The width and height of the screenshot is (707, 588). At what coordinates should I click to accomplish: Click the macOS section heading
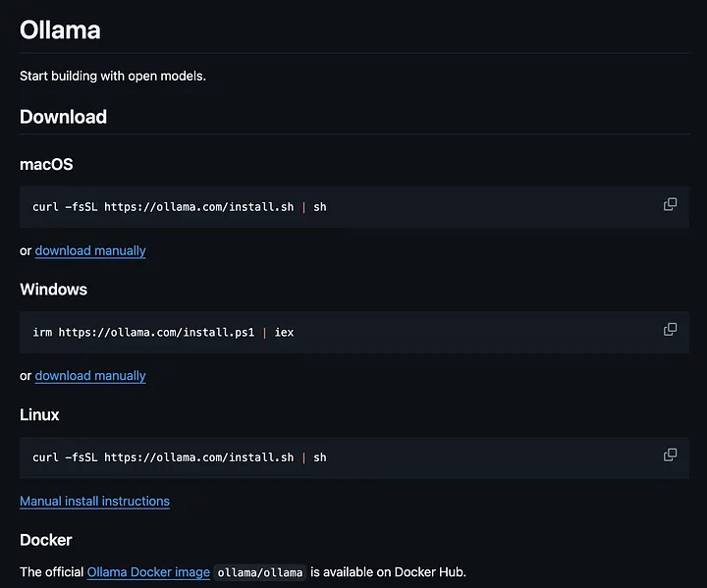(x=46, y=164)
